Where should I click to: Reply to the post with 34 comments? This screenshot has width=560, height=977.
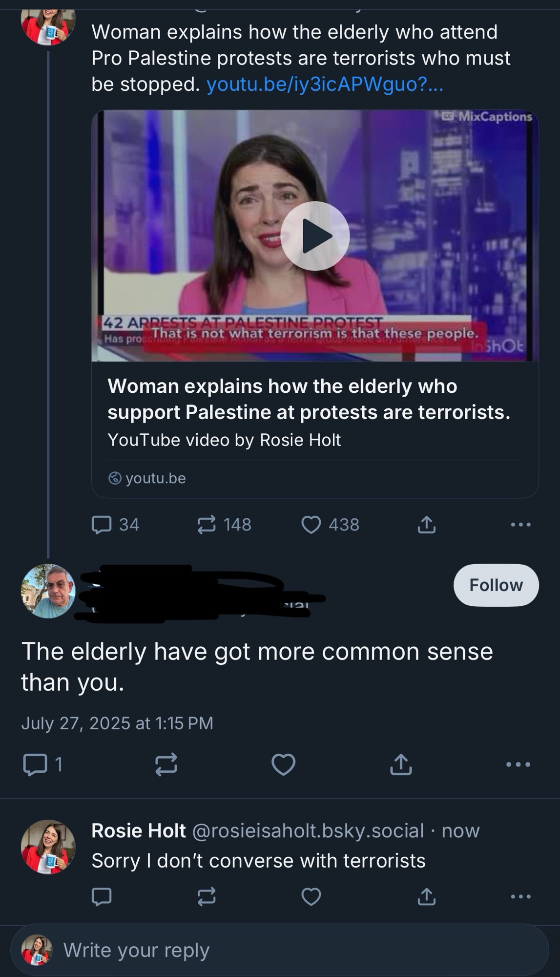[x=102, y=525]
